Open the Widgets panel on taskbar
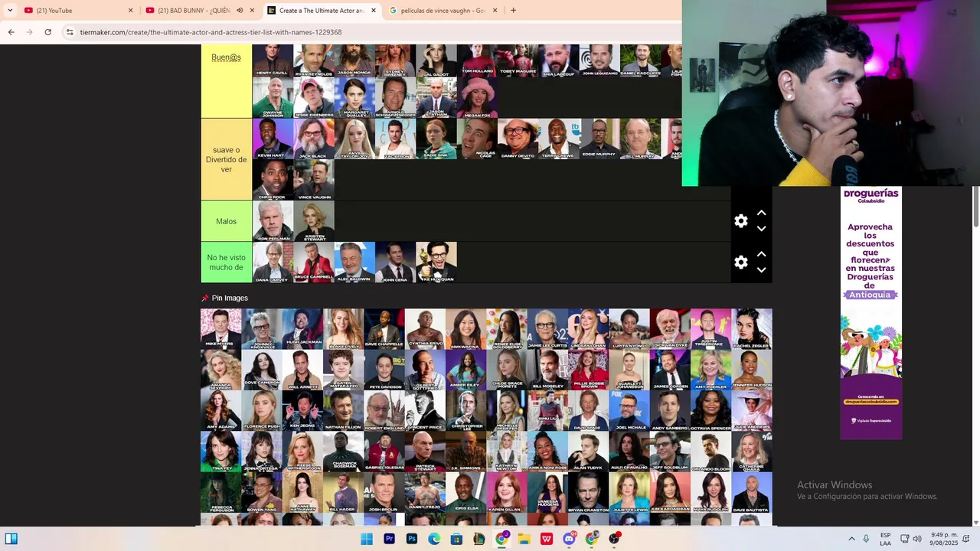 coord(11,539)
